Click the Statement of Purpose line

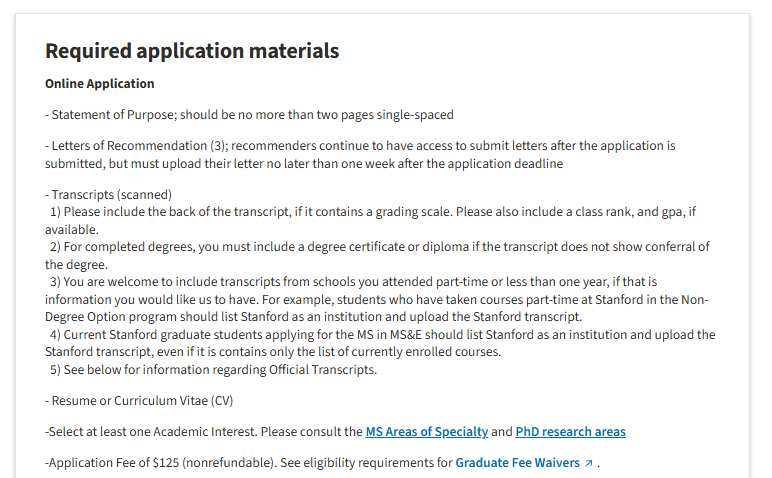tap(249, 115)
